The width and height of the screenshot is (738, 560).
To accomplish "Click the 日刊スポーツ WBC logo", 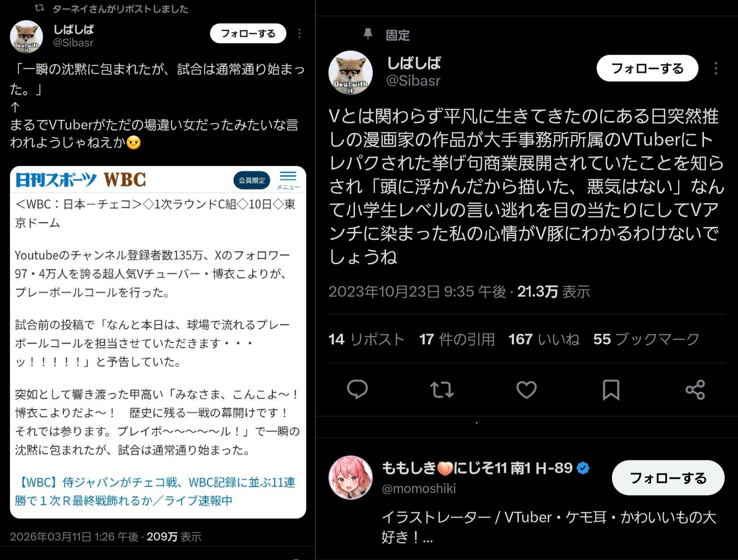I will click(x=81, y=180).
